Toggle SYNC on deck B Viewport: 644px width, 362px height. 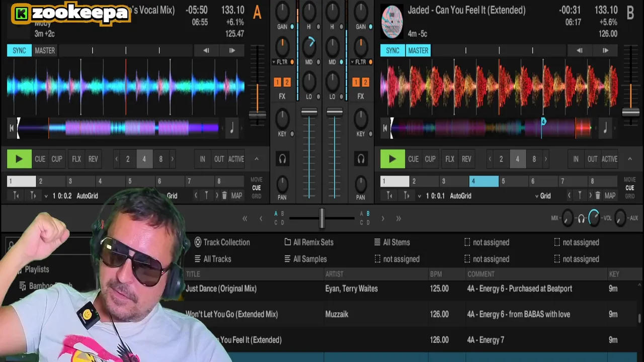pos(392,50)
